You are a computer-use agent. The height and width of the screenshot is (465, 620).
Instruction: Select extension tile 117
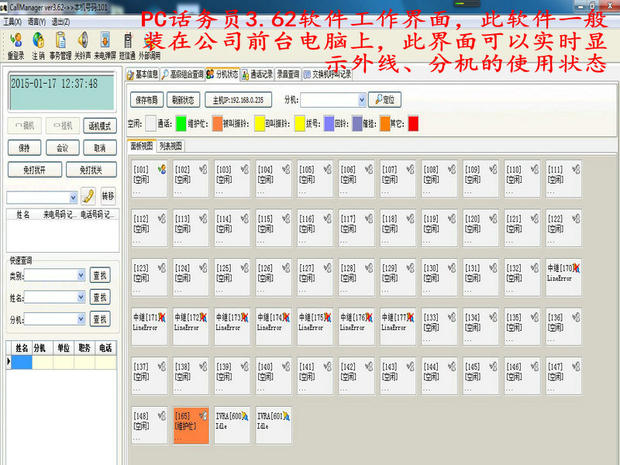click(357, 228)
